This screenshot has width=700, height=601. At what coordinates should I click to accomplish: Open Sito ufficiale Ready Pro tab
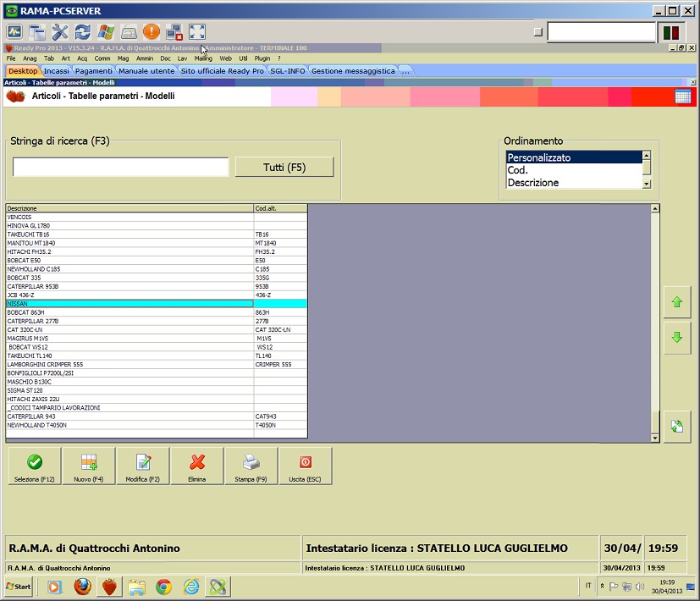pyautogui.click(x=223, y=71)
